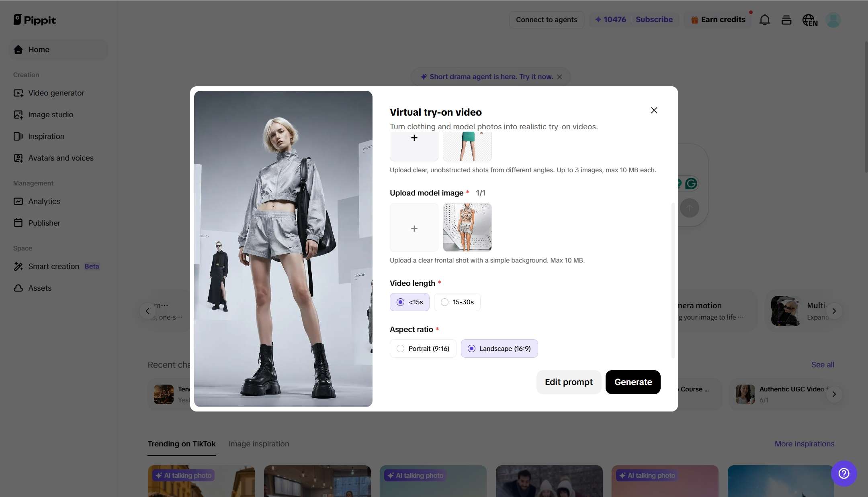Viewport: 868px width, 497px height.
Task: Click the Image studio icon
Action: (x=18, y=114)
